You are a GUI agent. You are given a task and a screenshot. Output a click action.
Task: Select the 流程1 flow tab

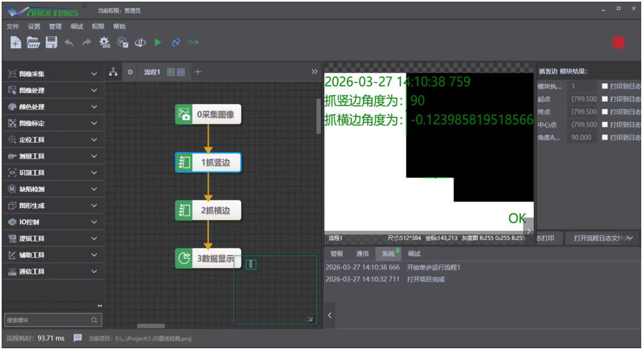coord(152,72)
